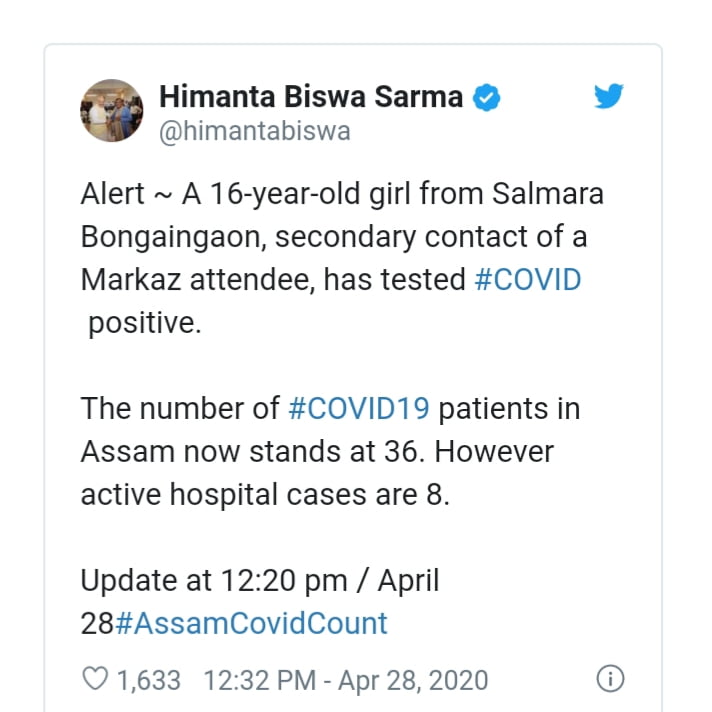Click the Twitter bird logo
Viewport: 712px width, 712px height.
point(608,98)
